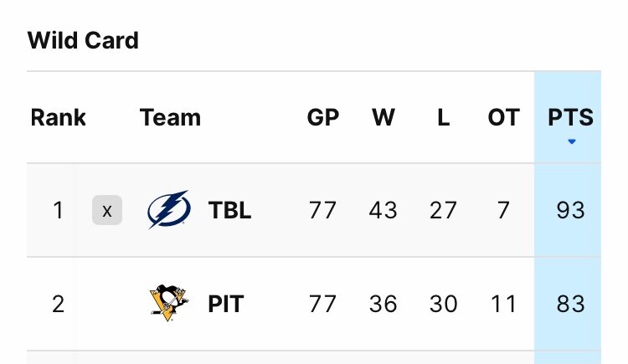Screen dimensions: 628x364
Task: Select the Team column header
Action: (x=170, y=117)
